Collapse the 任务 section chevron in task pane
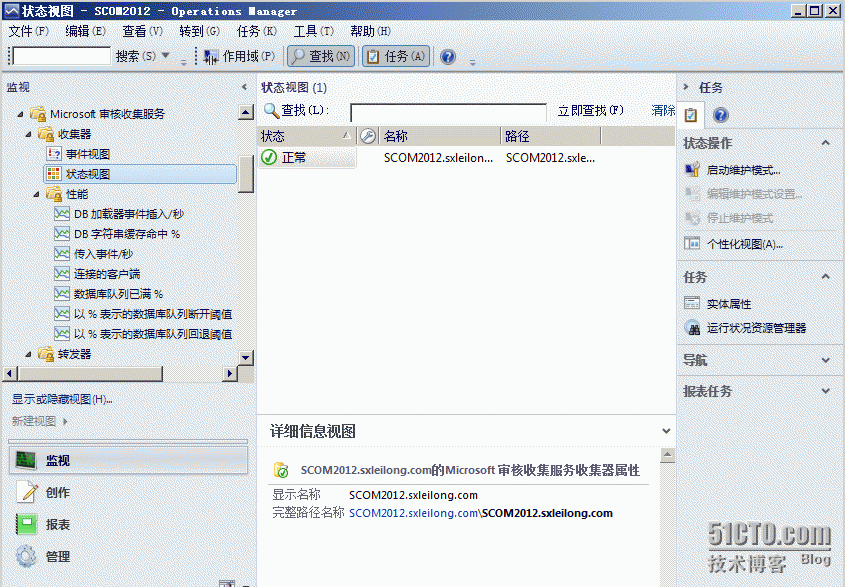This screenshot has height=587, width=845. coord(825,277)
